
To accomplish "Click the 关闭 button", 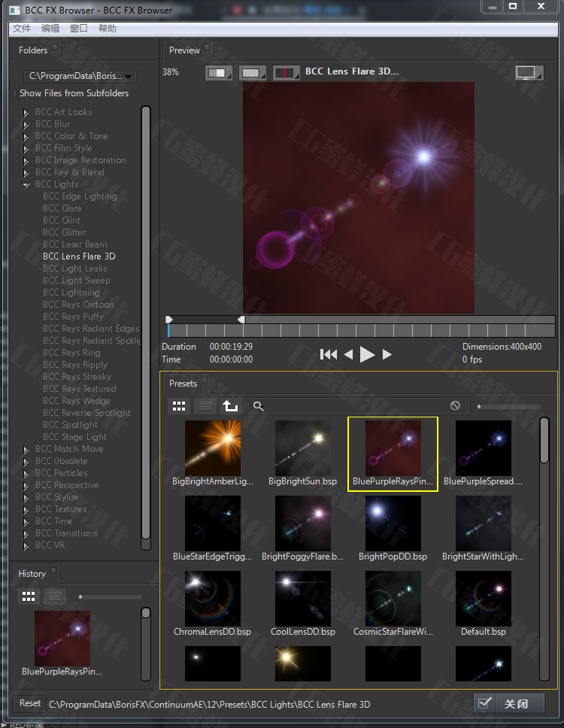I will click(x=508, y=704).
